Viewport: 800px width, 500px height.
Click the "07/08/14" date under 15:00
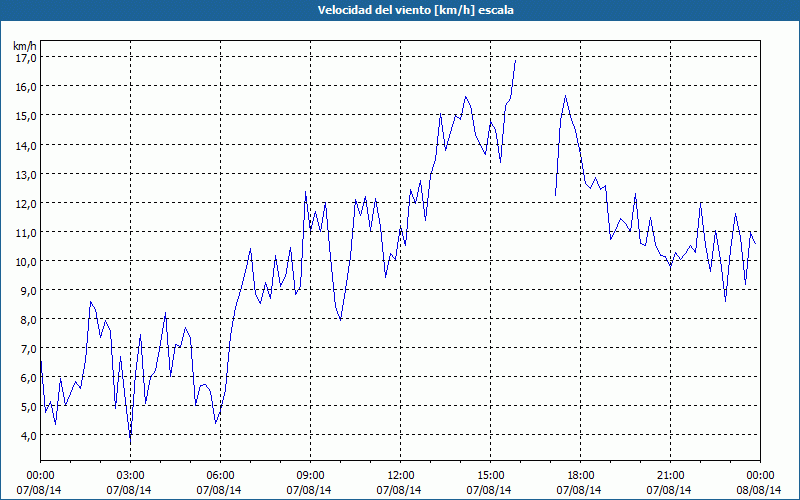(489, 490)
